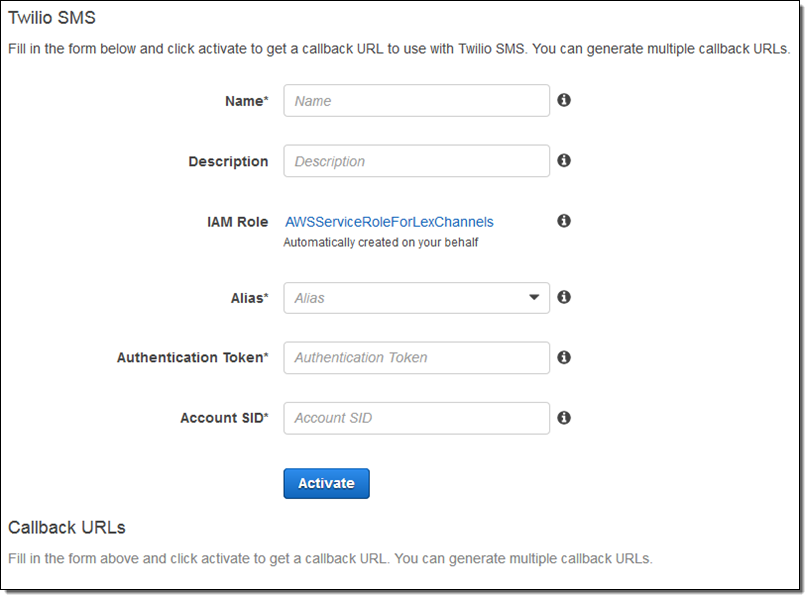Click the Twilio SMS heading
810x600 pixels.
point(52,18)
